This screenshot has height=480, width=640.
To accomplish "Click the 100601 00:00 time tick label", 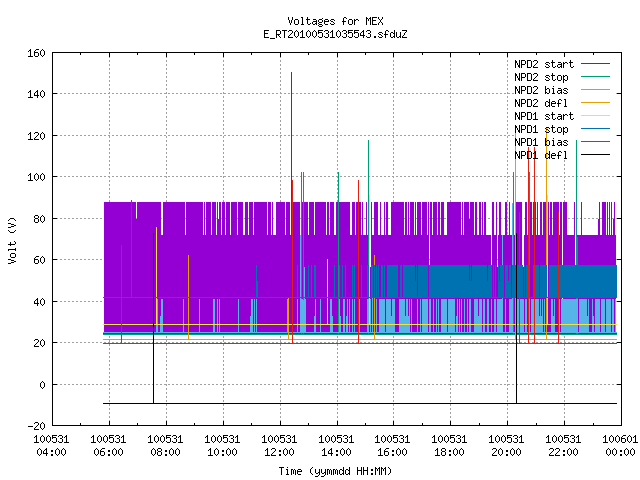I will 620,446.
